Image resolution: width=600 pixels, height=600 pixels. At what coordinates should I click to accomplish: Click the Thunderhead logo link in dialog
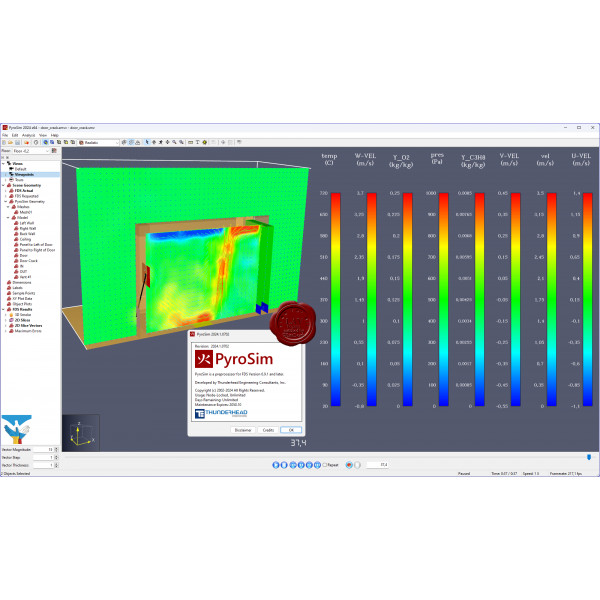pyautogui.click(x=221, y=413)
